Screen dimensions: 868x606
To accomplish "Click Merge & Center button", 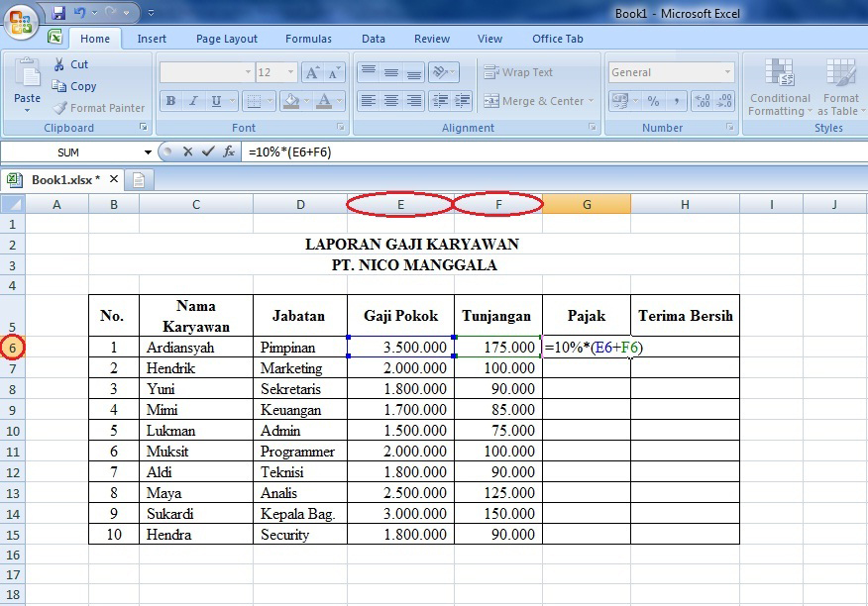I will pyautogui.click(x=534, y=101).
